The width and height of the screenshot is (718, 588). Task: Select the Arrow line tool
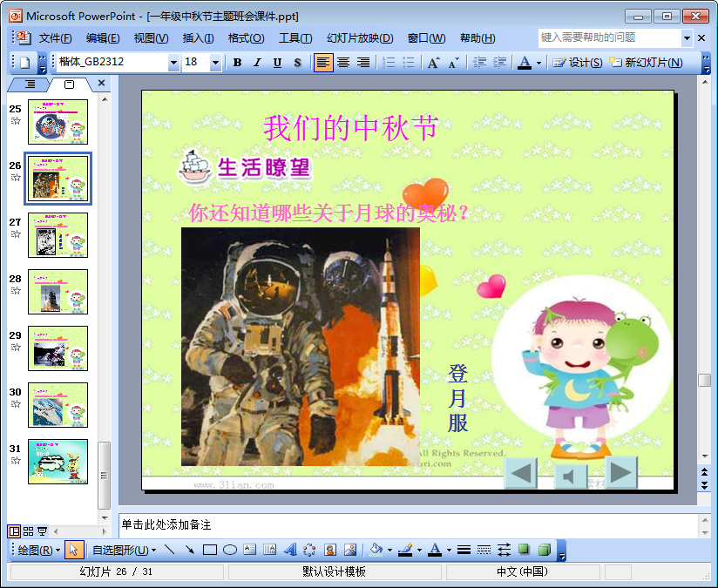(189, 550)
